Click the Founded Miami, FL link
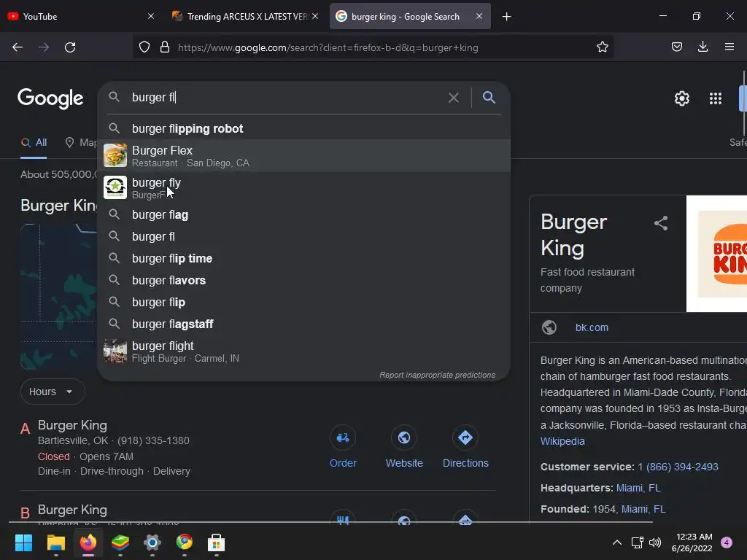Image resolution: width=747 pixels, height=560 pixels. click(643, 509)
